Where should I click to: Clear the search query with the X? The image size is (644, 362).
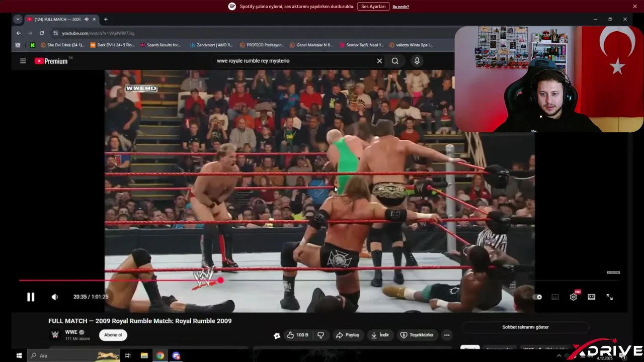[379, 61]
